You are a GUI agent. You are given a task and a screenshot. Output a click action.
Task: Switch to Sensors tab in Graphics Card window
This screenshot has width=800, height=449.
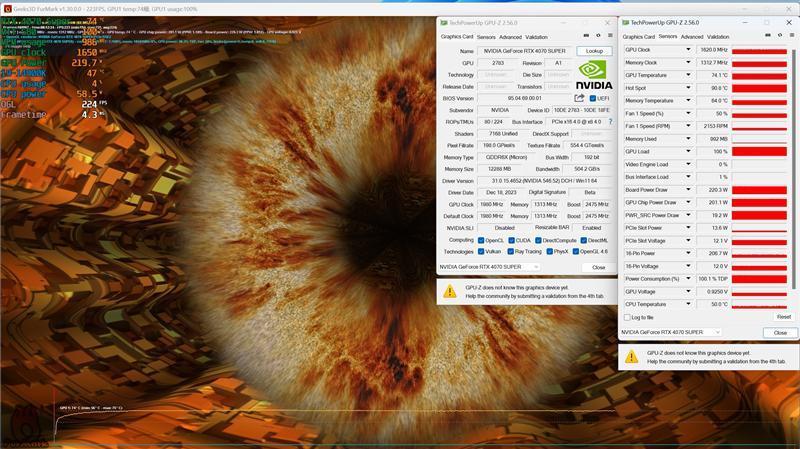(x=486, y=37)
